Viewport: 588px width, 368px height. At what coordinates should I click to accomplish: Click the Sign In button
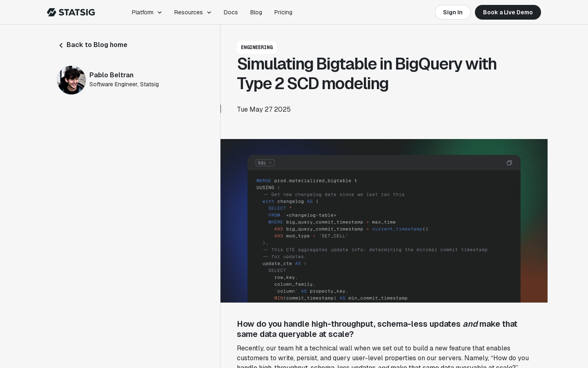coord(453,12)
